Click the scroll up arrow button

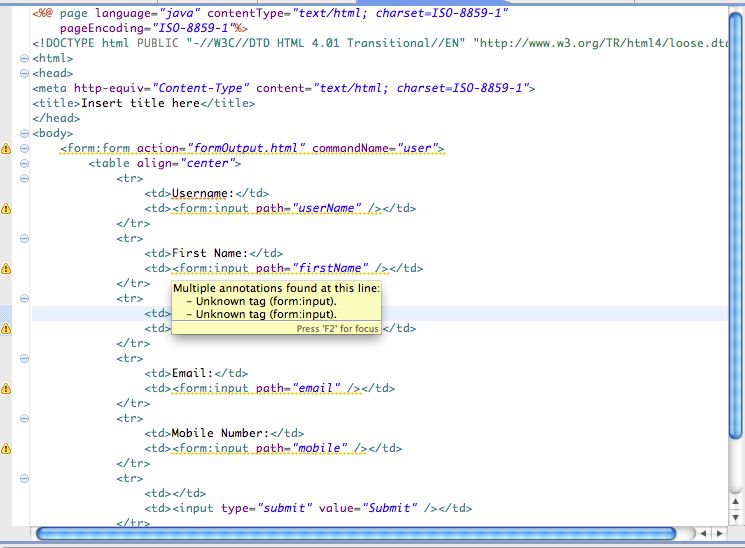(x=735, y=501)
